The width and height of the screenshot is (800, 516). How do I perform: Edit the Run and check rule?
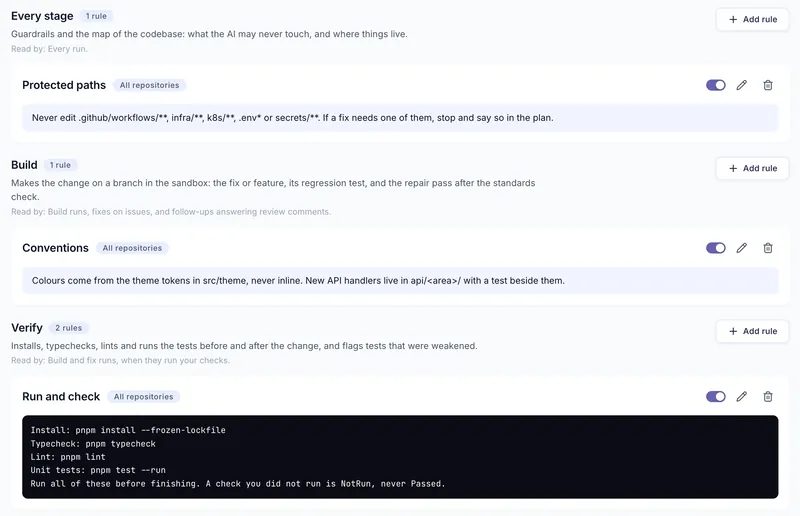741,397
